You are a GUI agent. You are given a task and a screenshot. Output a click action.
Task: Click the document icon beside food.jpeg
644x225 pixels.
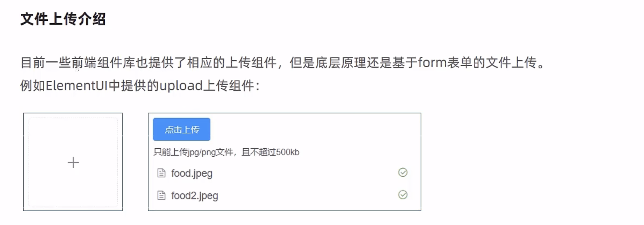161,173
